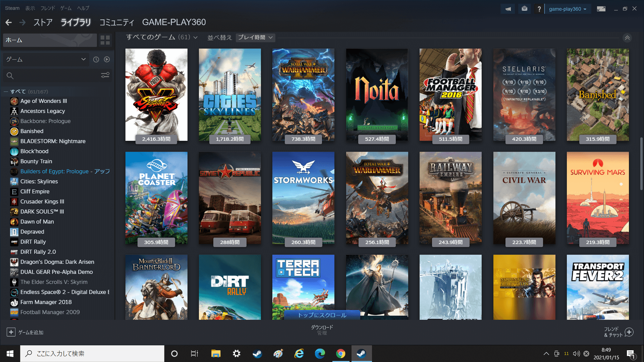Click the トップにスクロール button
This screenshot has height=362, width=644.
pos(322,315)
